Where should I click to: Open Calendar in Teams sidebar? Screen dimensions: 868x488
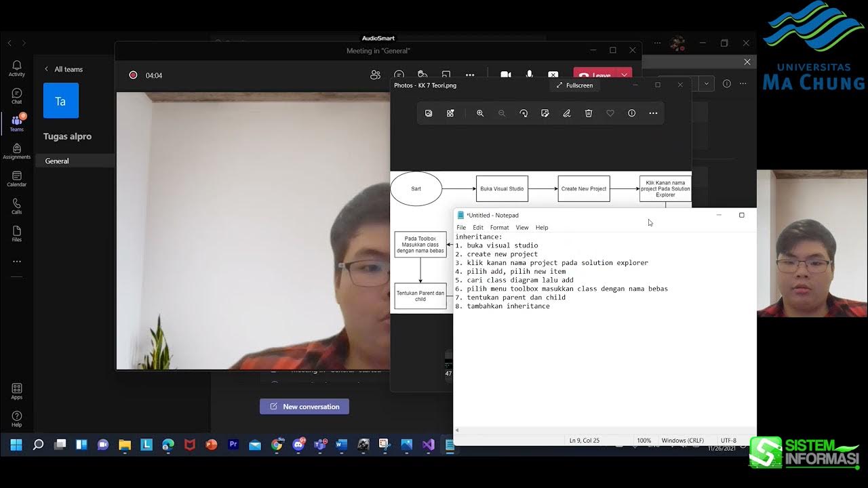tap(16, 179)
